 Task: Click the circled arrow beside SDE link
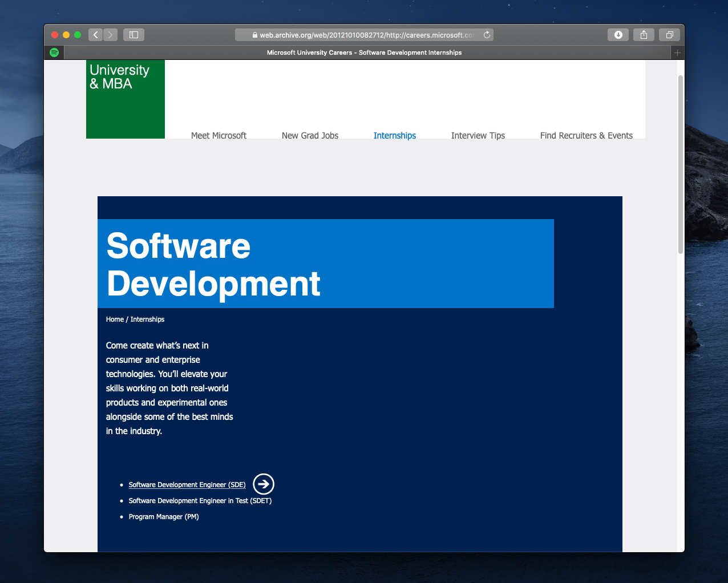[x=264, y=484]
